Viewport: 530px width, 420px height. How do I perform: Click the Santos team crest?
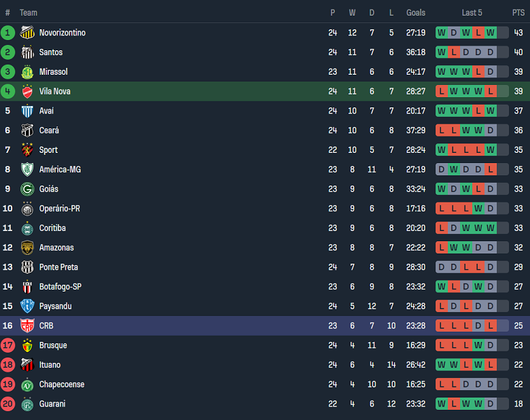27,52
